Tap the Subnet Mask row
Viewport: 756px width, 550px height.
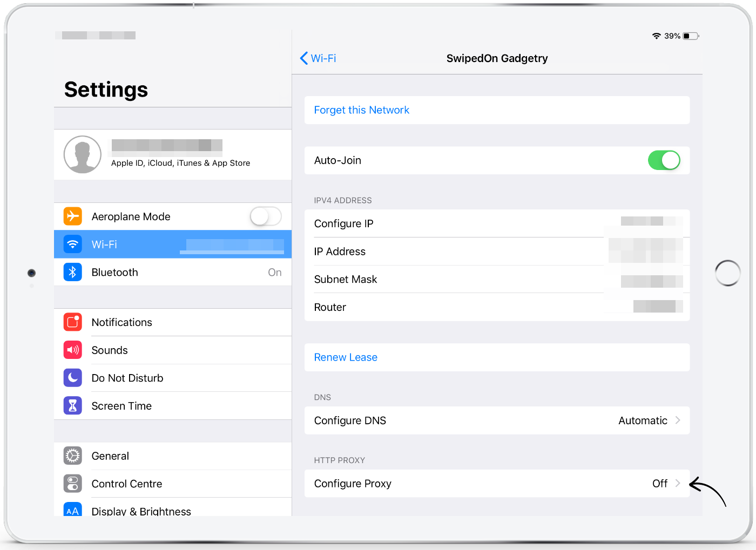click(x=497, y=279)
